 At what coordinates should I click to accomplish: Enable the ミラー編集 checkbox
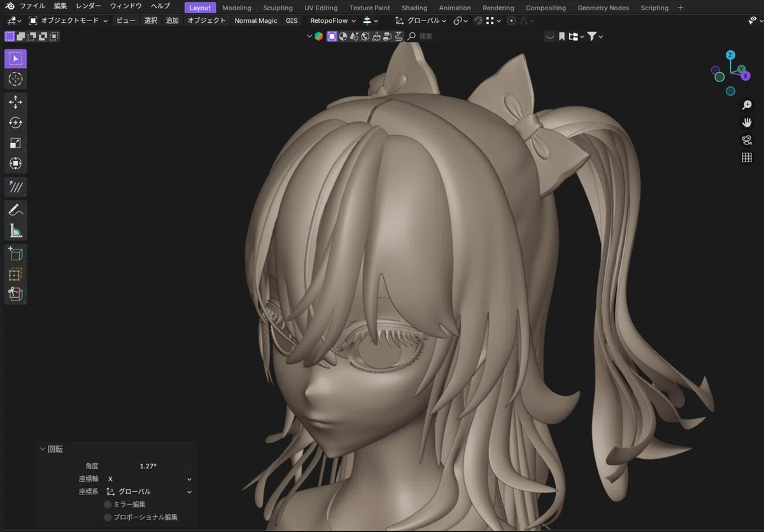(108, 504)
